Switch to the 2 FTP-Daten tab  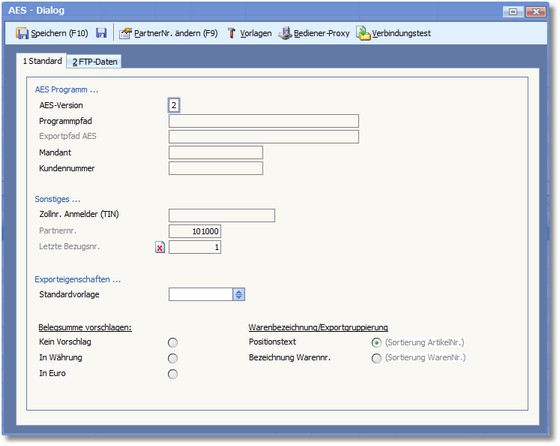95,62
